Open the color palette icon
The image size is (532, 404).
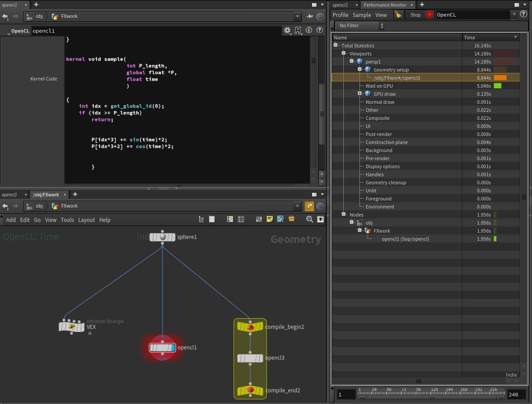click(230, 219)
